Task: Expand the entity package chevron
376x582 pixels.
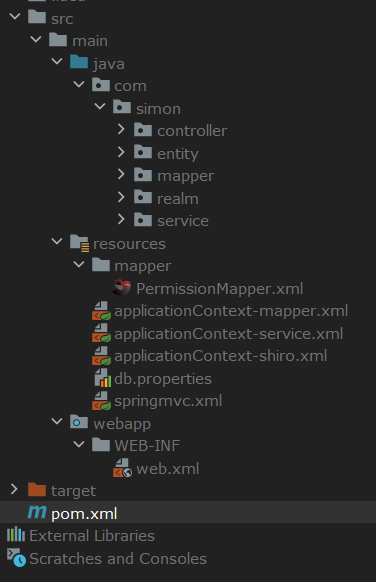Action: tap(121, 152)
